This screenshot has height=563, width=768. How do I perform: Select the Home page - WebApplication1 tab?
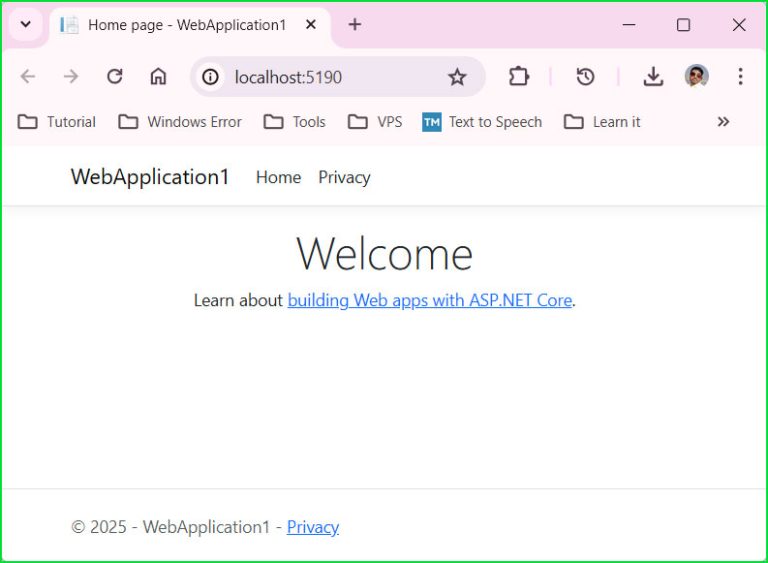(189, 25)
